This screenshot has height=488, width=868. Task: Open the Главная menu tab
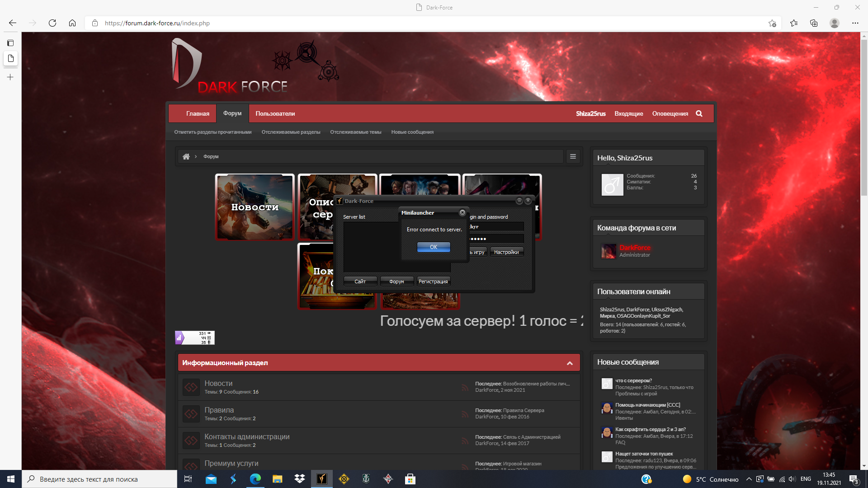tap(198, 113)
